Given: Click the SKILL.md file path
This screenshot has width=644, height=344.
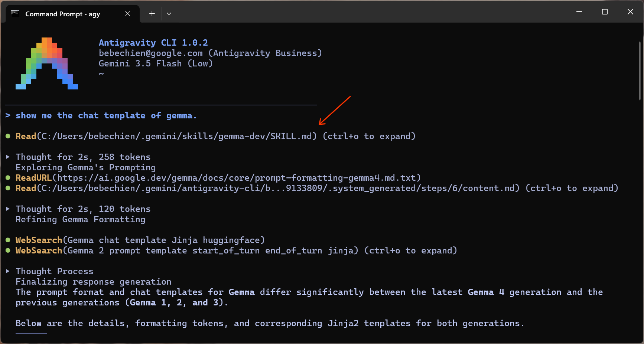Looking at the screenshot, I should 176,136.
